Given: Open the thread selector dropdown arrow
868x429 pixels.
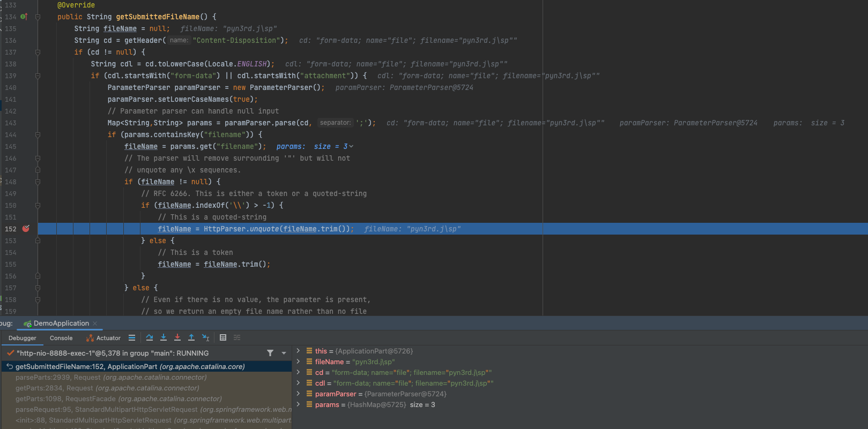Looking at the screenshot, I should coord(284,353).
